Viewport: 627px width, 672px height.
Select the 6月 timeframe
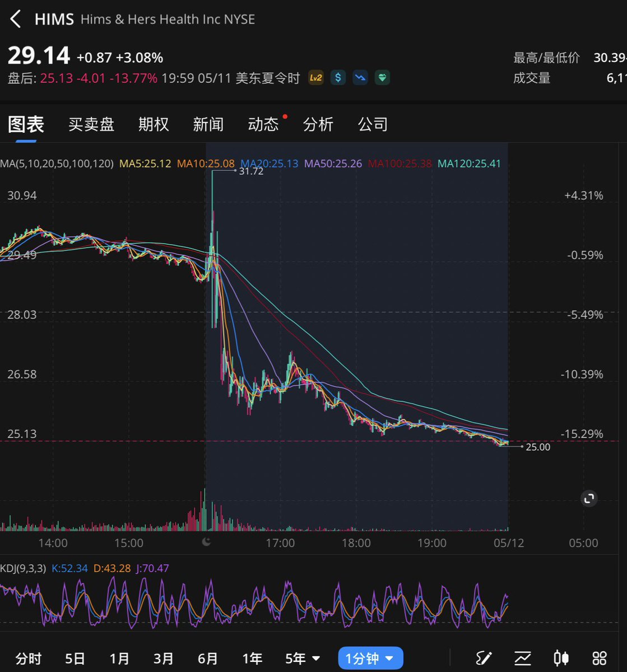click(x=208, y=659)
